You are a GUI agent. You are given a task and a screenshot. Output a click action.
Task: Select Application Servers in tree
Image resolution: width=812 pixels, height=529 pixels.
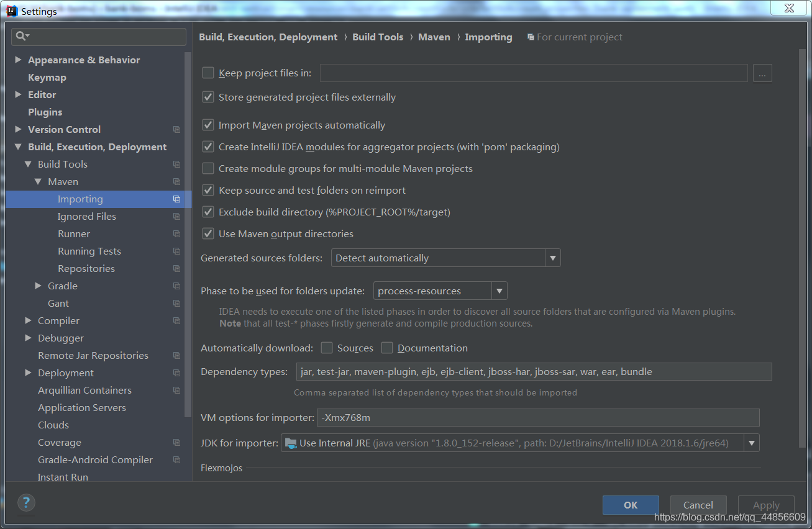[x=82, y=408]
